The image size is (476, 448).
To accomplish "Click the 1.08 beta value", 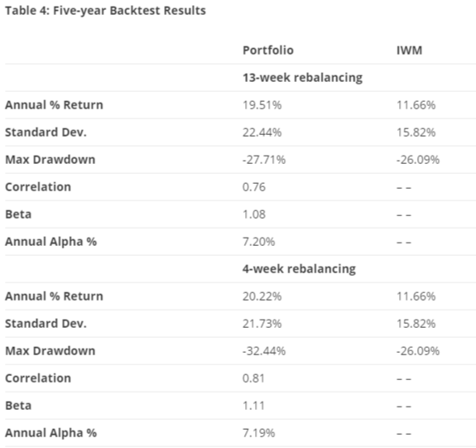I will pyautogui.click(x=254, y=214).
